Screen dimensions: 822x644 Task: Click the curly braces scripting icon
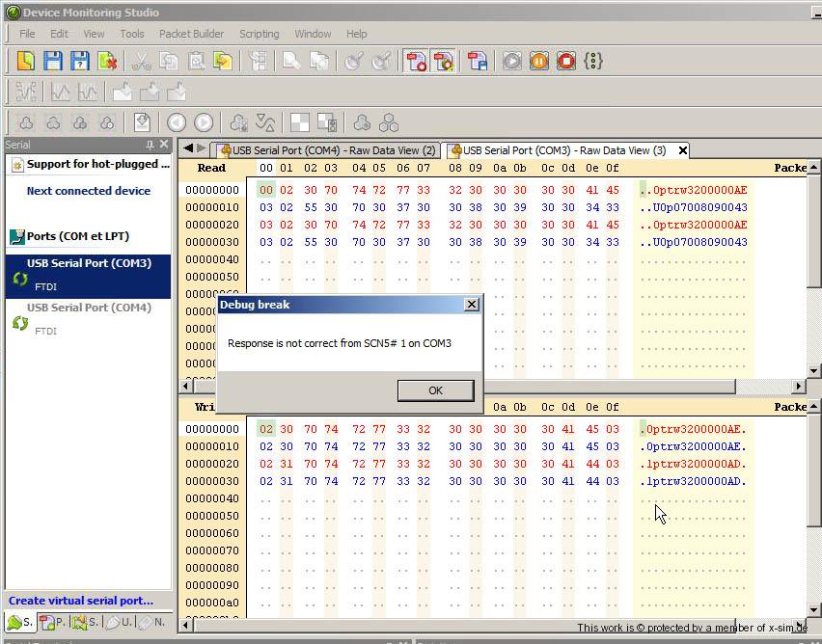pyautogui.click(x=593, y=61)
